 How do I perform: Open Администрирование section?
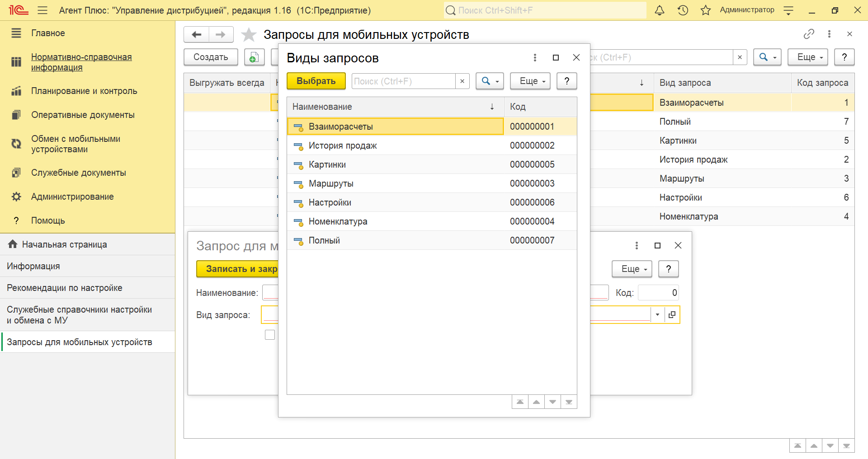point(72,197)
